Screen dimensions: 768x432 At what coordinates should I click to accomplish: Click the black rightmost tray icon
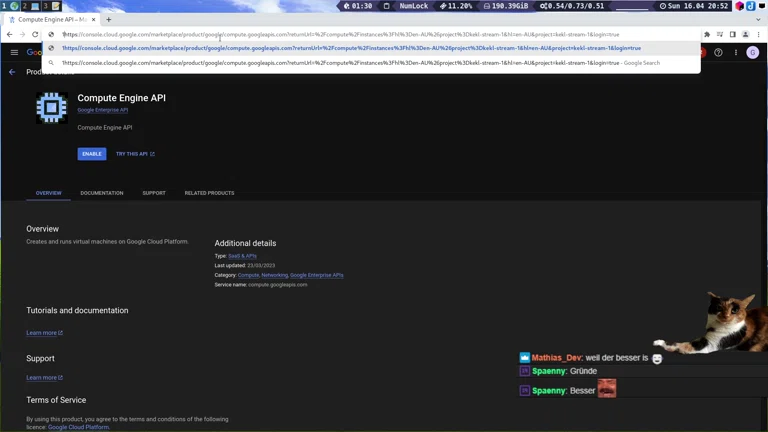pyautogui.click(x=763, y=6)
